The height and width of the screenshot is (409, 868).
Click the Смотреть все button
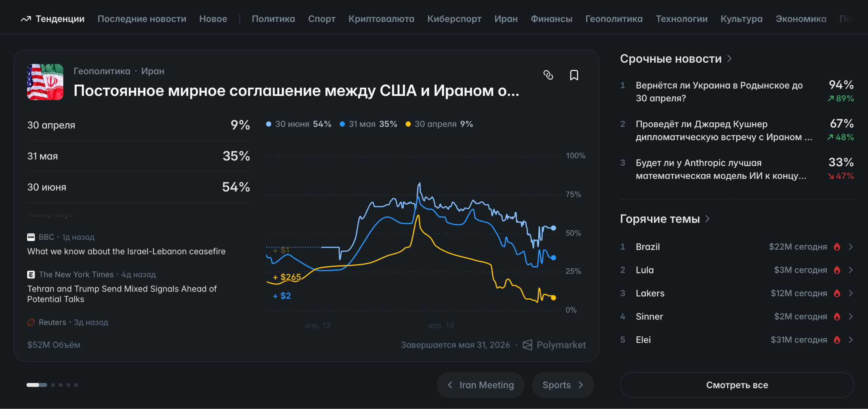(x=737, y=385)
